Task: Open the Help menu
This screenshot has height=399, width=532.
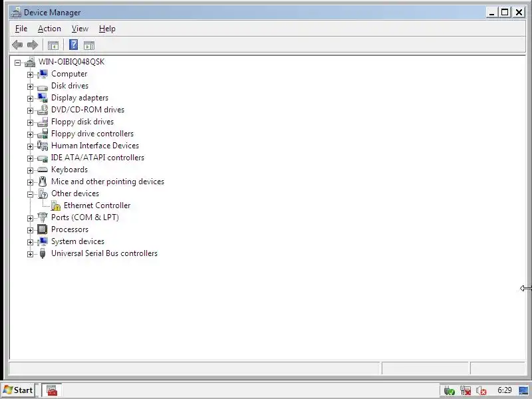Action: [107, 29]
